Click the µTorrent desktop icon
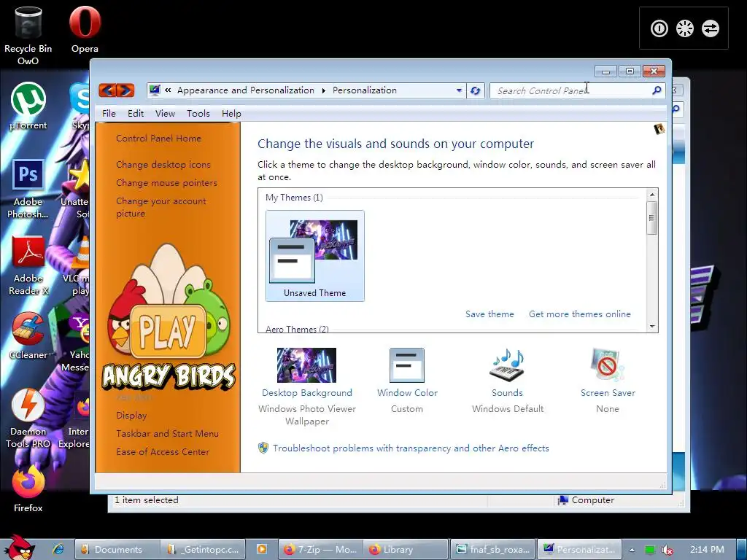 [28, 106]
